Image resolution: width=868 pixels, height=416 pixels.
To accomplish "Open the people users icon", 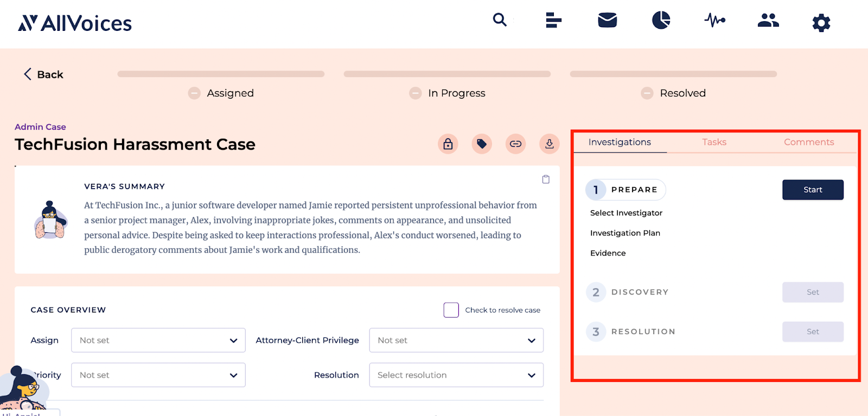I will tap(768, 20).
